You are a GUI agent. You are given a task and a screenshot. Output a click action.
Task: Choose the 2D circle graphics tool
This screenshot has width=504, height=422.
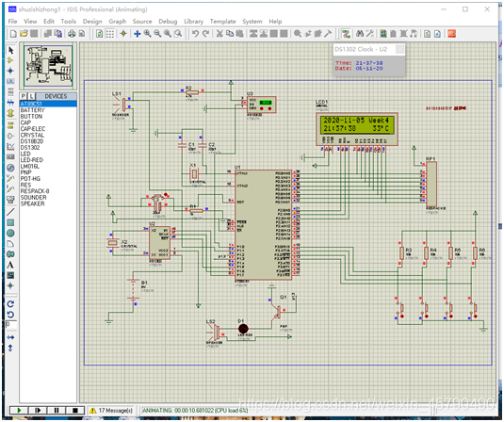pos(10,233)
